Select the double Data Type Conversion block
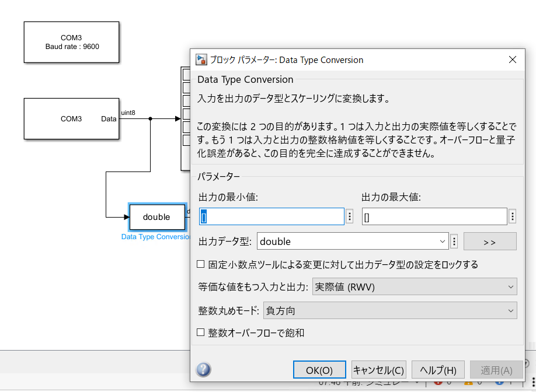This screenshot has height=392, width=536. pos(157,217)
